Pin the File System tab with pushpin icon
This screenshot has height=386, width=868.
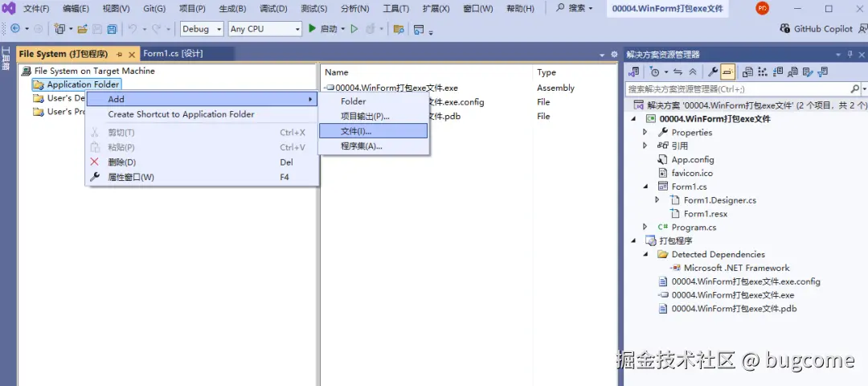(x=120, y=54)
